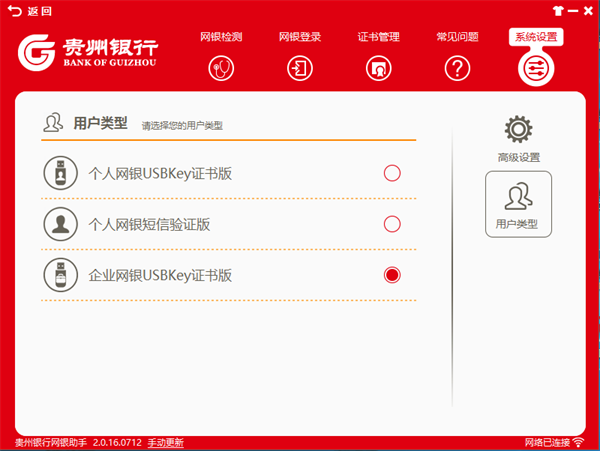This screenshot has height=451, width=600.
Task: Click the 网络已连接 status text
Action: point(547,443)
